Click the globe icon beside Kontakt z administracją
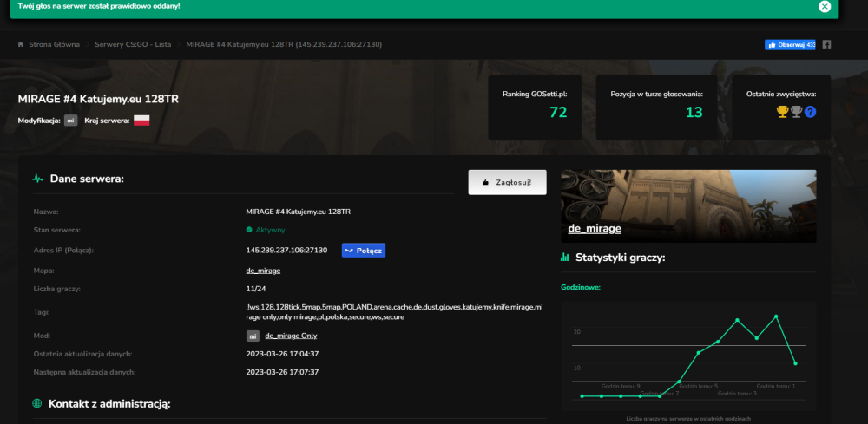This screenshot has height=424, width=868. (37, 403)
